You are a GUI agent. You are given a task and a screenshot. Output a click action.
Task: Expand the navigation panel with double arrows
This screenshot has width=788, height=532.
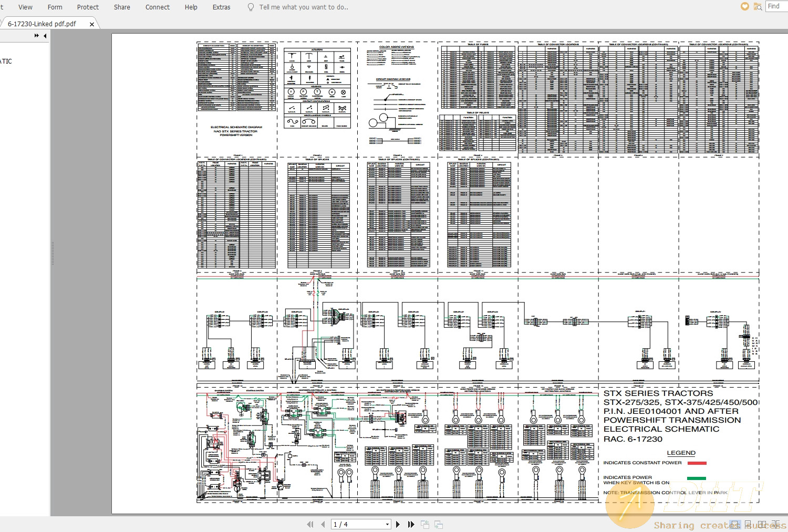[36, 35]
